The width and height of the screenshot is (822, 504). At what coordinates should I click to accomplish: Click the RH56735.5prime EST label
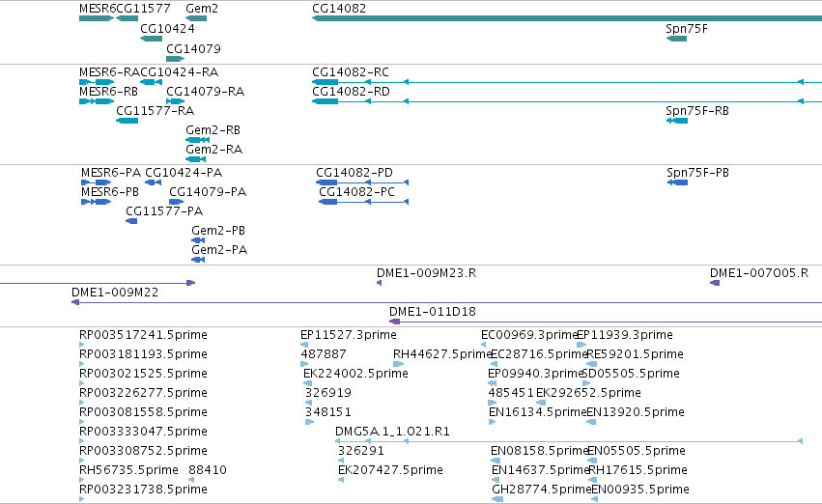coord(128,471)
